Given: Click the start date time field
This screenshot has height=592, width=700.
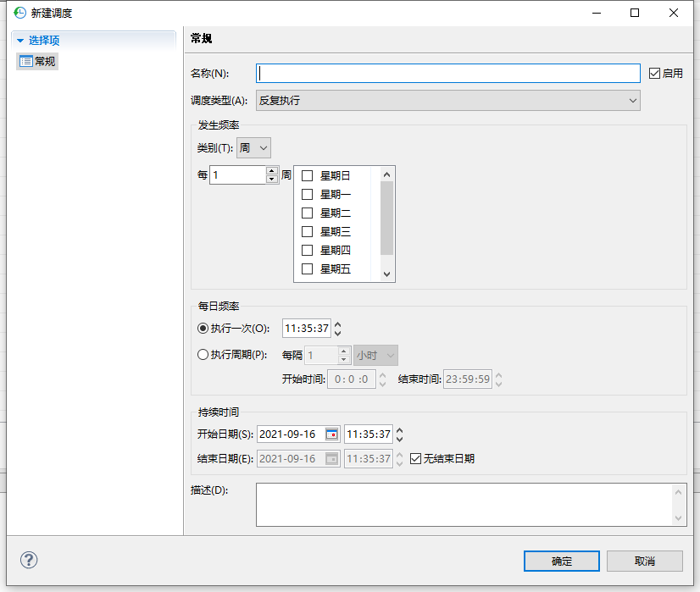Looking at the screenshot, I should point(369,434).
